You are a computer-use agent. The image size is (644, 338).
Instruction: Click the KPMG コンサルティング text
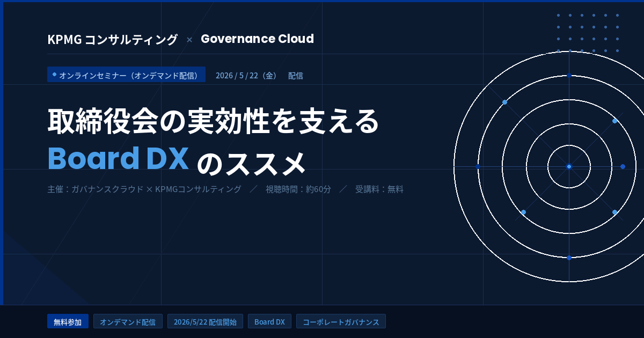tap(112, 40)
